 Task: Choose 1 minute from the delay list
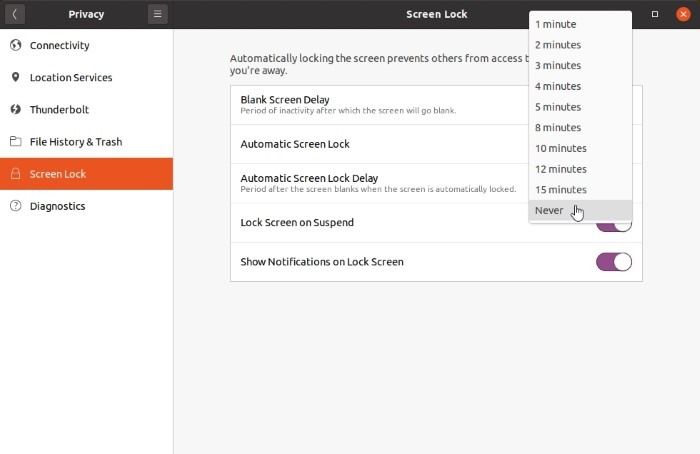580,24
